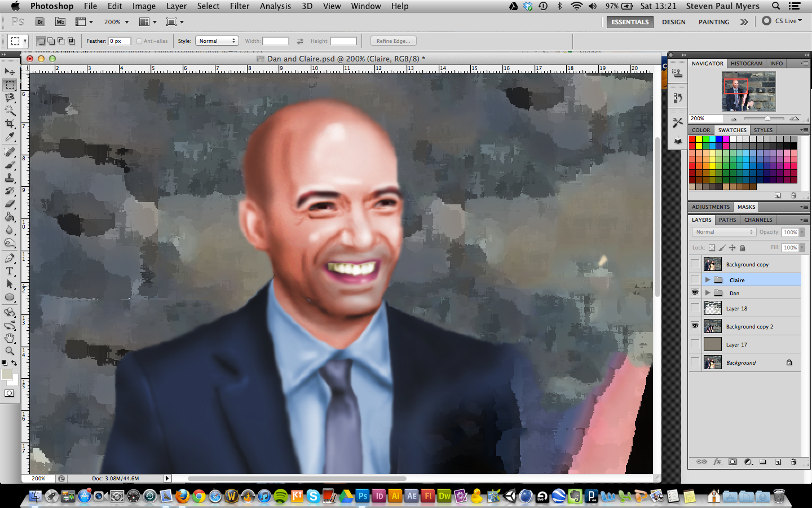Screen dimensions: 812x508
Task: Select the Quick Selection wand tool
Action: click(10, 111)
